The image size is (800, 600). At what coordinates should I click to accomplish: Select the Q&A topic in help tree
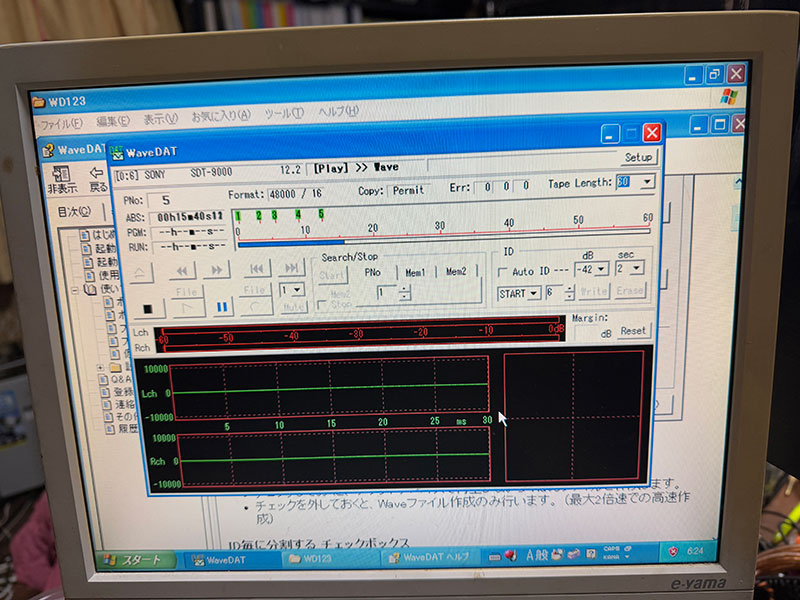(120, 379)
